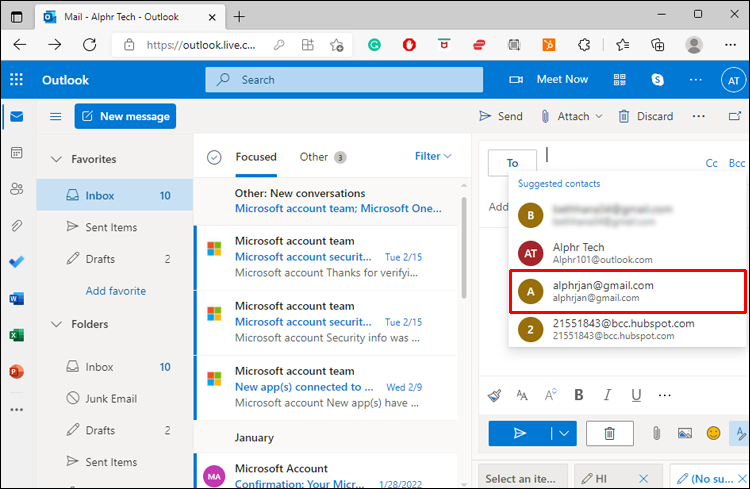Choose suggested contact Alphr Tech

click(x=628, y=253)
